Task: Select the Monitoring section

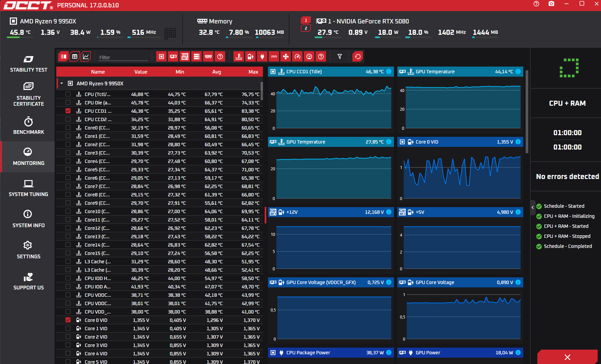Action: coord(28,157)
